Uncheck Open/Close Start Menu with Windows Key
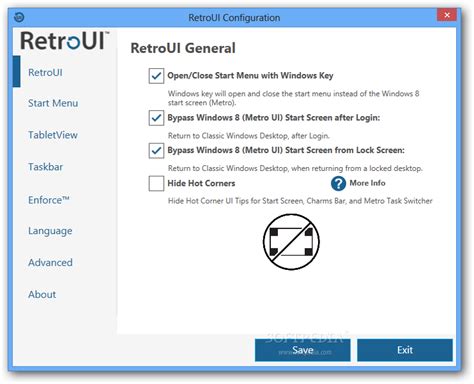Viewport: 474px width, 384px height. [156, 76]
